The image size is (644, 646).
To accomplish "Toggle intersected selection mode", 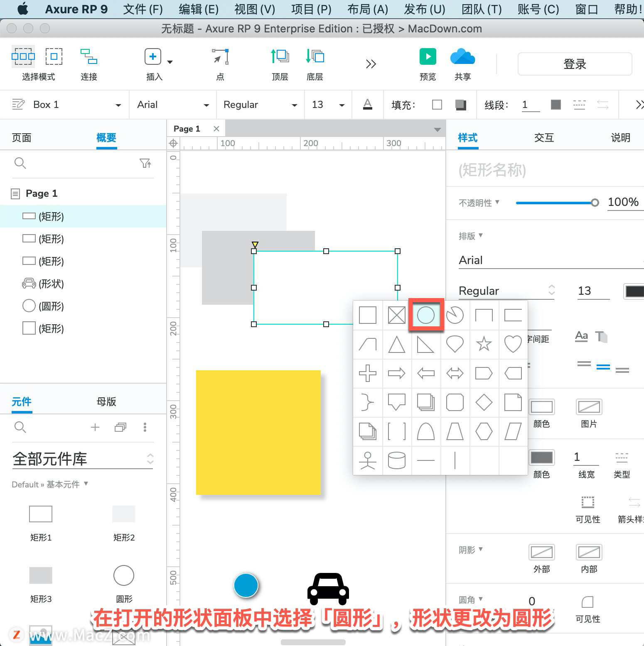I will (23, 56).
